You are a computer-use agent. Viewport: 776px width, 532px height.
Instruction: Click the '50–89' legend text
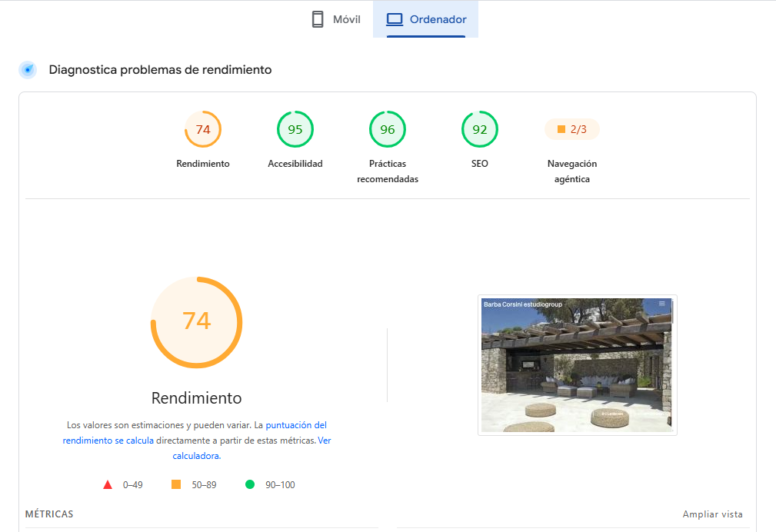click(x=204, y=485)
